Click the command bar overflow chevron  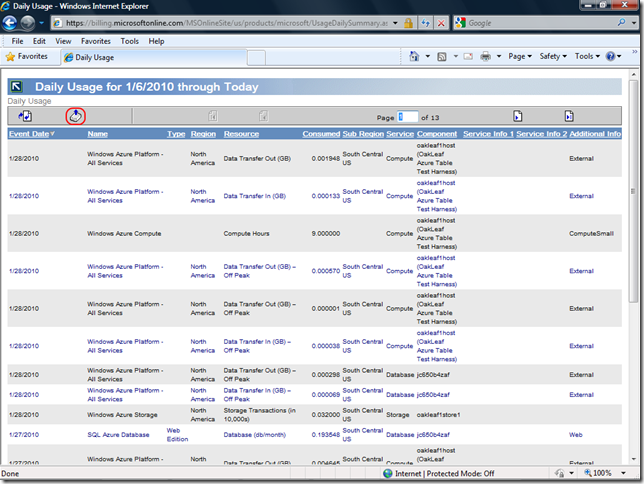point(635,52)
